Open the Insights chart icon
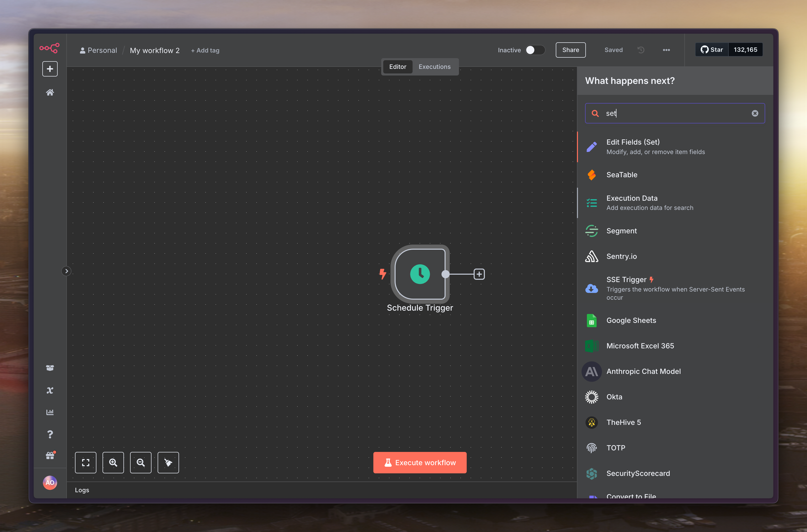This screenshot has height=532, width=807. coord(50,412)
